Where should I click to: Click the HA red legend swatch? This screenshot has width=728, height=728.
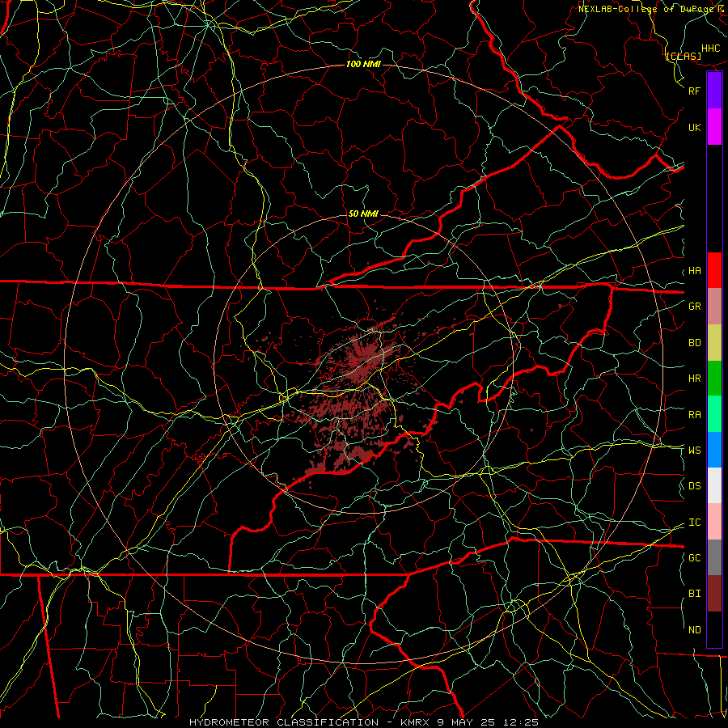click(714, 270)
